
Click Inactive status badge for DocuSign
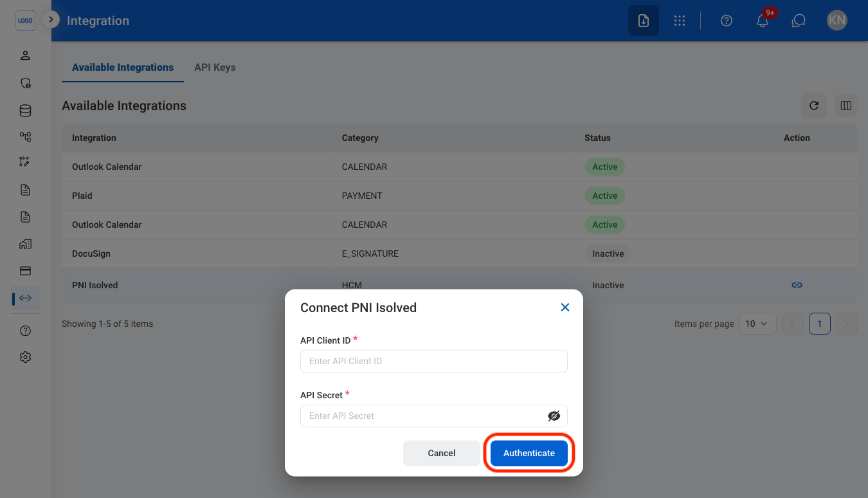608,254
